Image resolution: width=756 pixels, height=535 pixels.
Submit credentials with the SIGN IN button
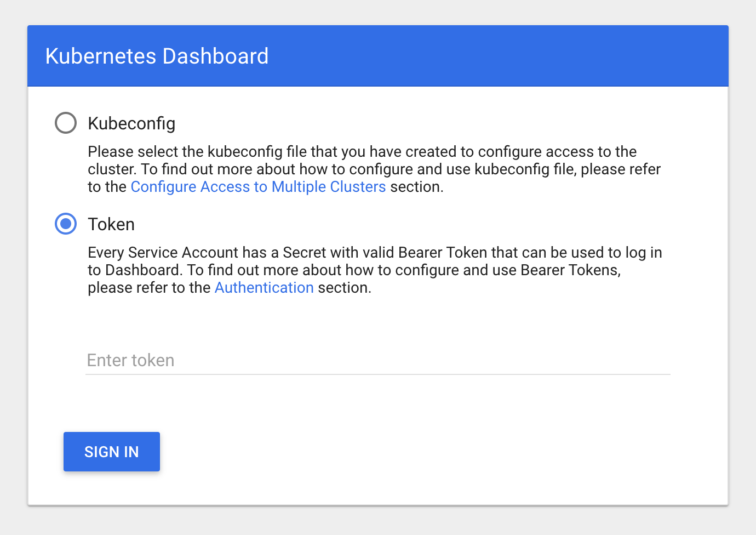(111, 451)
